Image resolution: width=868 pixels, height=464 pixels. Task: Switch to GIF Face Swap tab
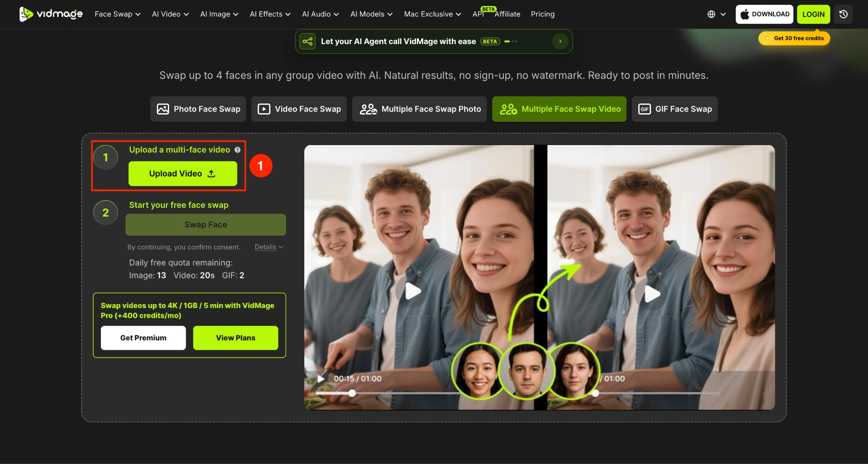click(675, 109)
